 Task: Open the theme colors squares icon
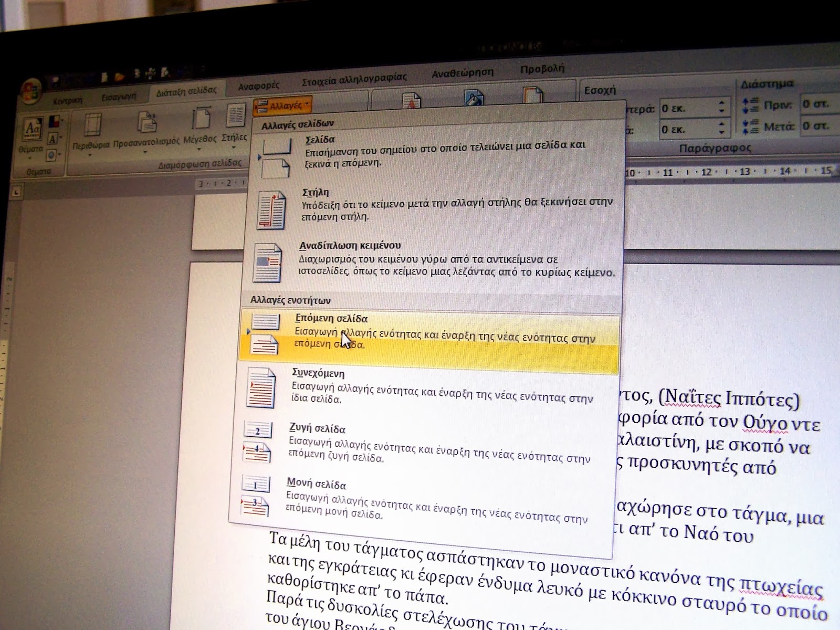coord(54,122)
